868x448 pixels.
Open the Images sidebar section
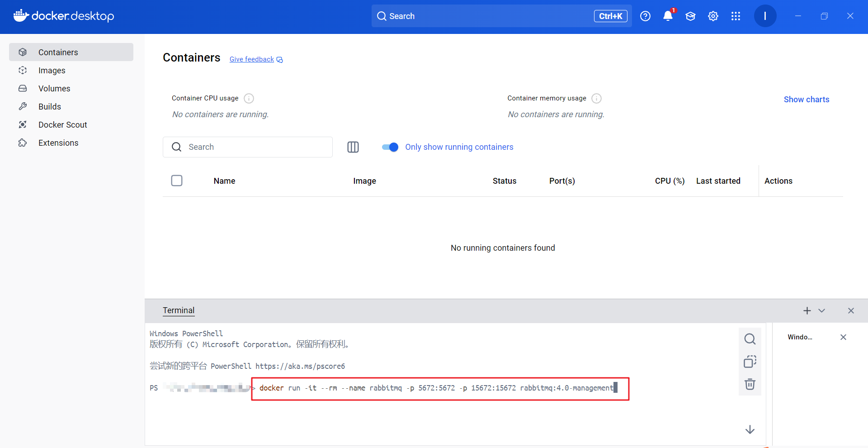71,70
